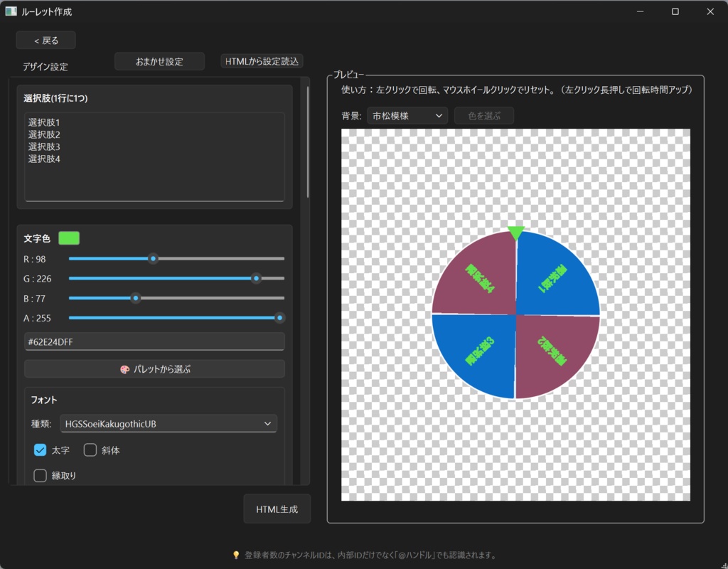Click the 選択肢(1行に1つ) heading
Image resolution: width=728 pixels, height=569 pixels.
coord(55,98)
